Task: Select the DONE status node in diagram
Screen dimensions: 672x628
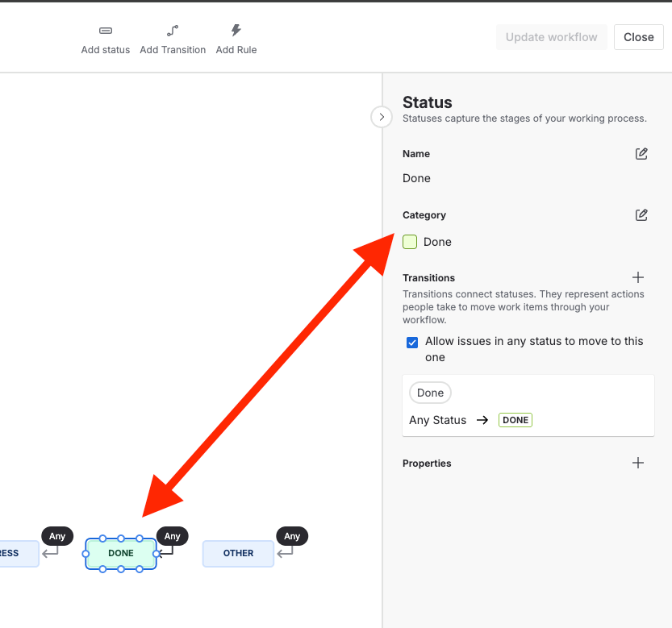Action: tap(121, 554)
